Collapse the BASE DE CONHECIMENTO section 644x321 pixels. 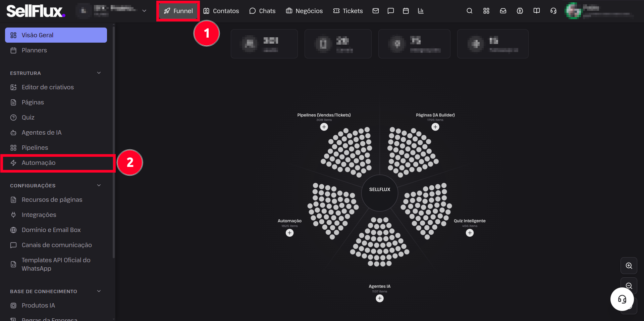(99, 291)
